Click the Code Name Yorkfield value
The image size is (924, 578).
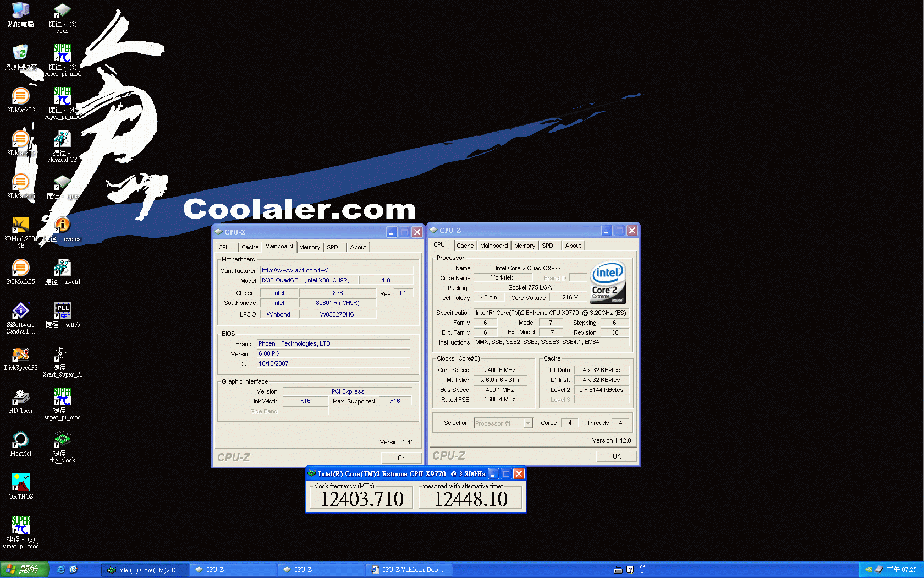point(503,277)
